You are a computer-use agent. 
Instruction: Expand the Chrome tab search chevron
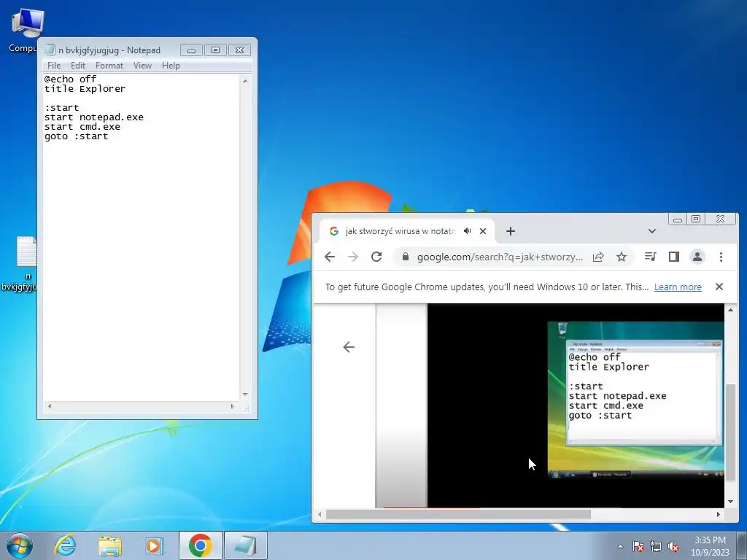(x=651, y=231)
